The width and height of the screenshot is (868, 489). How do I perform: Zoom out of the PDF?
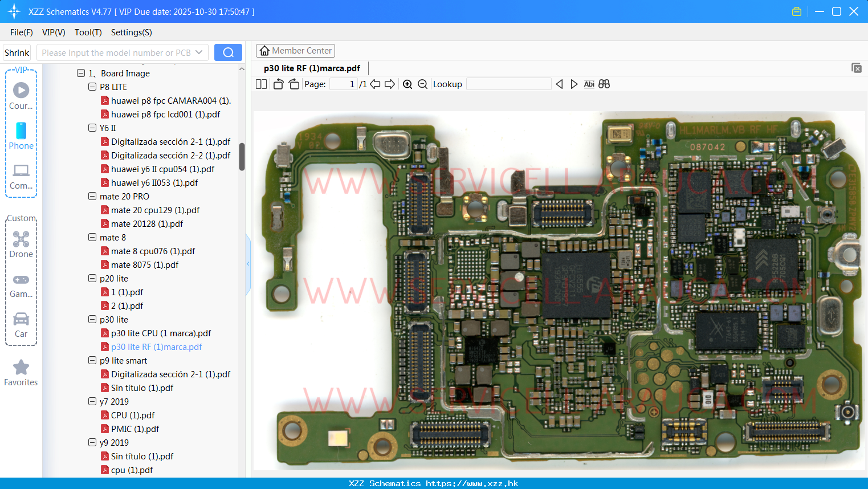tap(422, 84)
